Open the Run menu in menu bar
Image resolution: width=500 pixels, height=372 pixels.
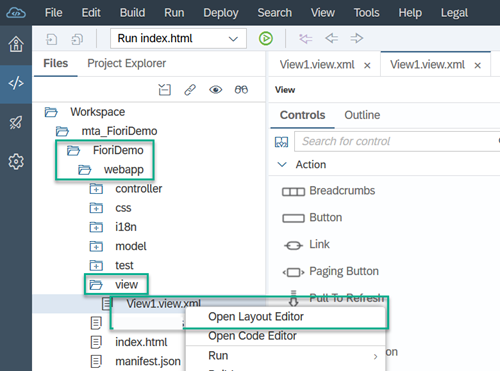point(174,13)
